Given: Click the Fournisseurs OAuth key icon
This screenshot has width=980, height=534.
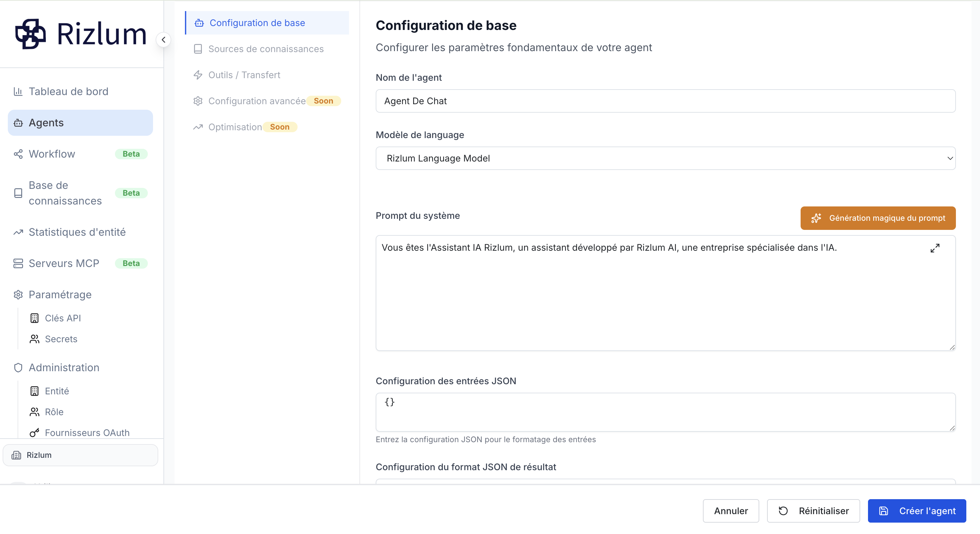Looking at the screenshot, I should tap(34, 433).
